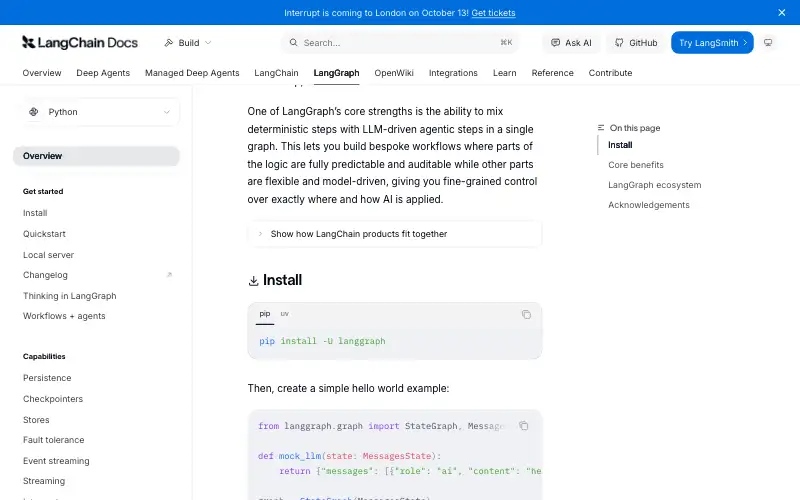The width and height of the screenshot is (800, 500).
Task: Select the LangGraph tab
Action: [x=336, y=73]
